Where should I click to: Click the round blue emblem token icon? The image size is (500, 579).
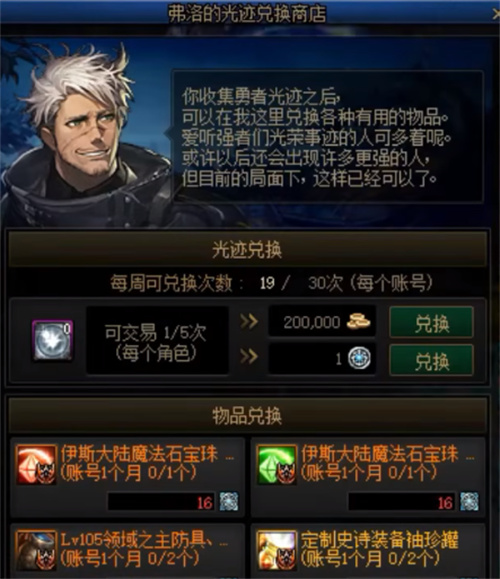[x=359, y=358]
